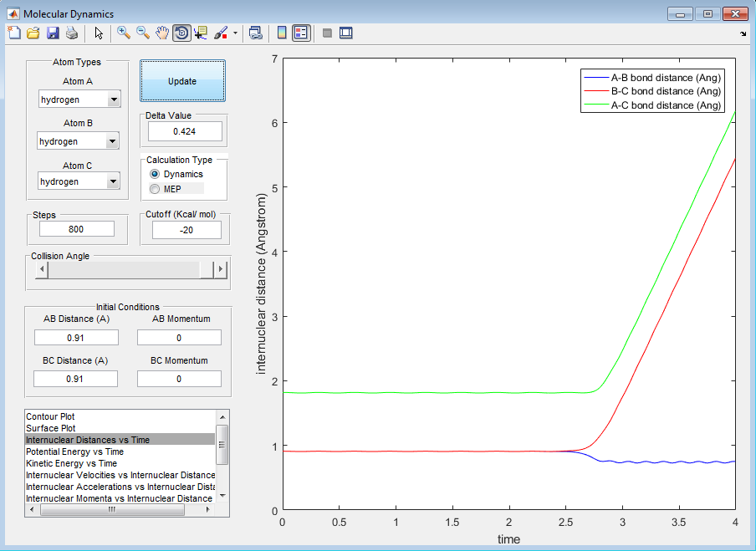Image resolution: width=756 pixels, height=551 pixels.
Task: Select the Dynamics calculation type
Action: [155, 174]
